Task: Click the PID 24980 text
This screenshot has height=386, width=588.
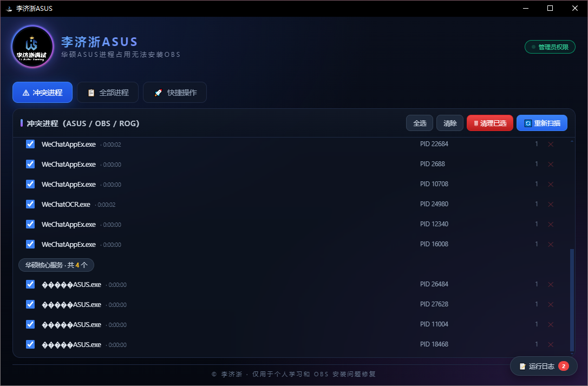Action: click(x=434, y=204)
